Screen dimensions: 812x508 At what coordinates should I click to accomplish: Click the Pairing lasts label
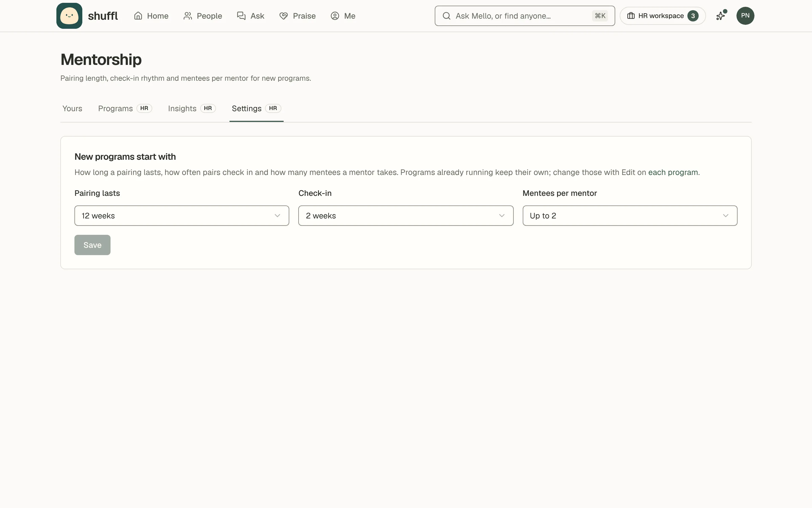pos(97,193)
